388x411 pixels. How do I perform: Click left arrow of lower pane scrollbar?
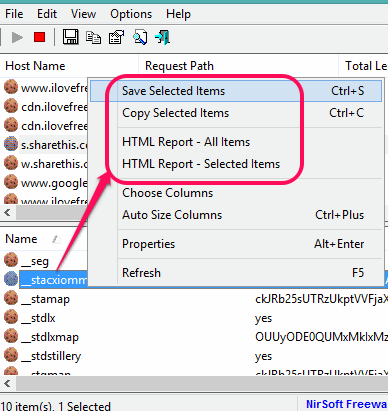tap(7, 384)
